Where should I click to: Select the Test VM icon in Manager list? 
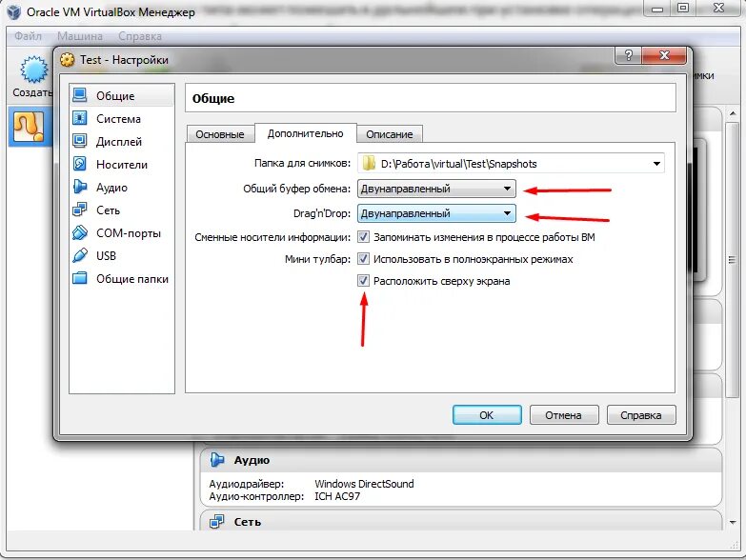[x=29, y=127]
